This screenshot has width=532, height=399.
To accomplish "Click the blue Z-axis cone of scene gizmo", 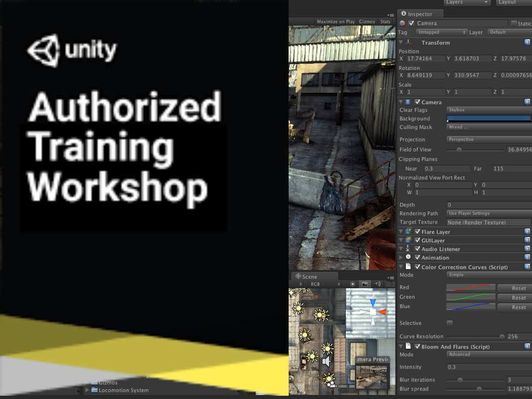I will pos(373,302).
